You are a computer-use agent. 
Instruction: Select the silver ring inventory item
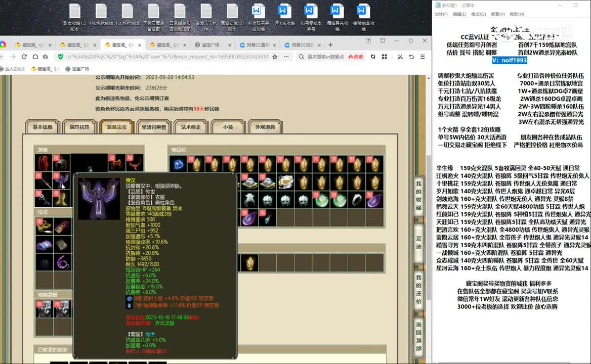tap(357, 200)
